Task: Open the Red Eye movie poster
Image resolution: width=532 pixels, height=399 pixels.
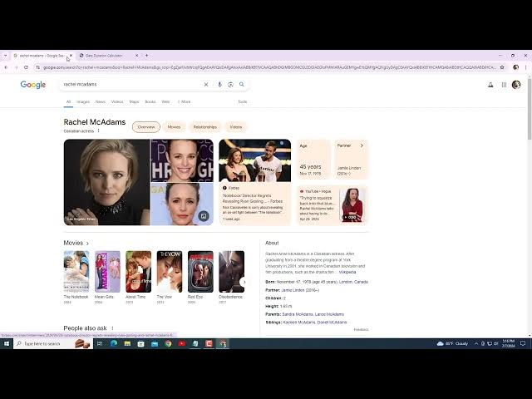Action: coord(200,272)
